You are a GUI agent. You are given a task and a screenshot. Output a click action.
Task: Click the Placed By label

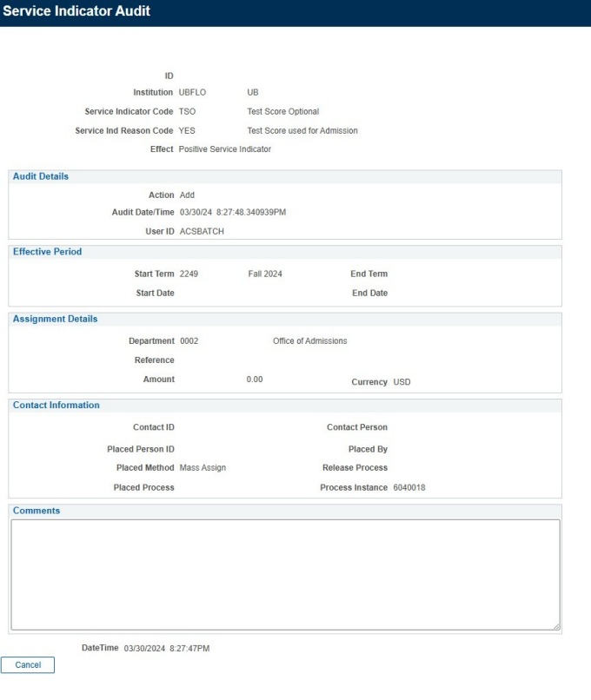click(369, 449)
